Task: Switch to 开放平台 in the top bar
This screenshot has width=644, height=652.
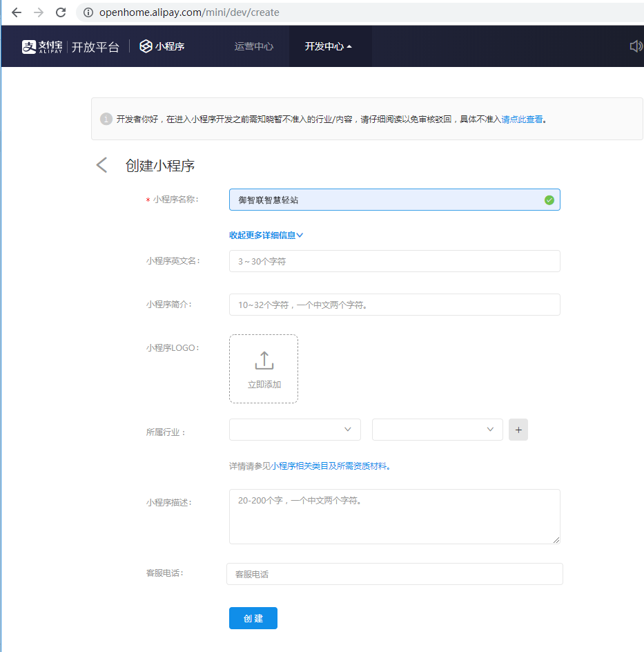Action: (x=95, y=46)
